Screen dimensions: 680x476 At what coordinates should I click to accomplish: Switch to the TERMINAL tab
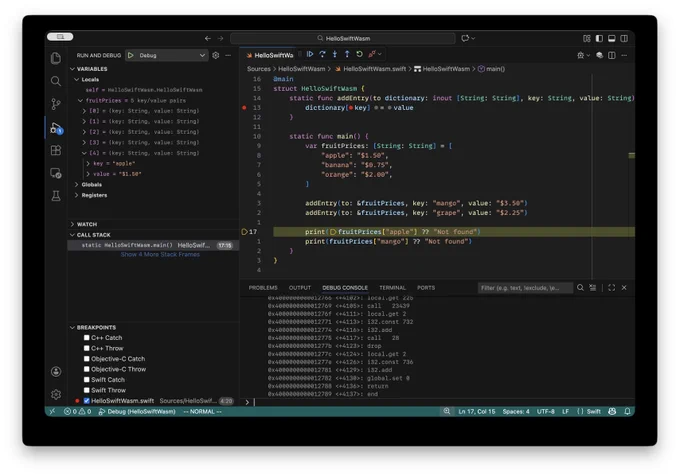pos(392,288)
